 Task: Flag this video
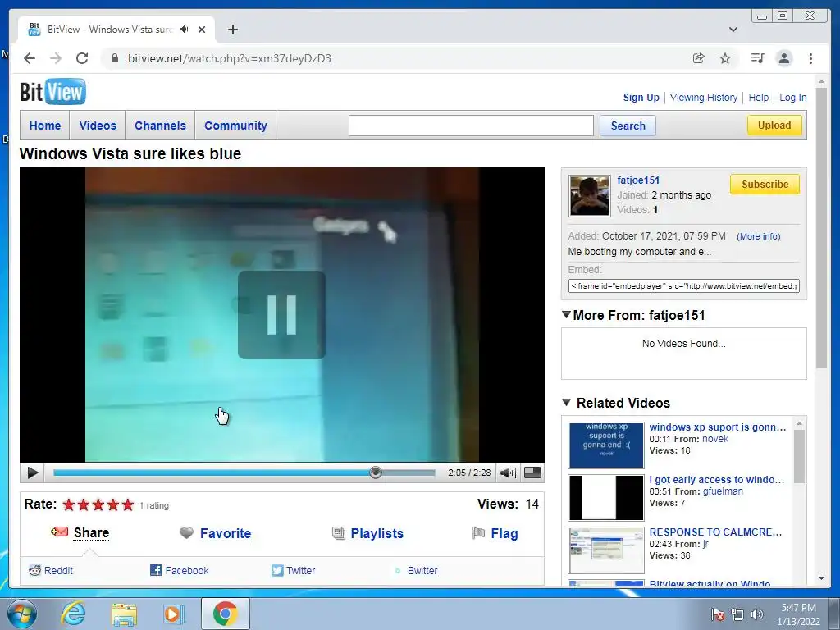coord(504,533)
